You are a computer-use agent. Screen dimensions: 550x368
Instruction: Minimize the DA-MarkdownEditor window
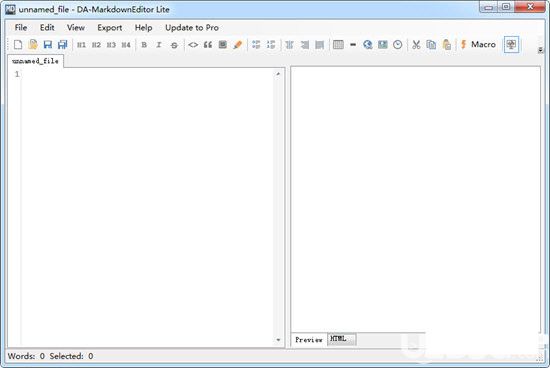[488, 7]
